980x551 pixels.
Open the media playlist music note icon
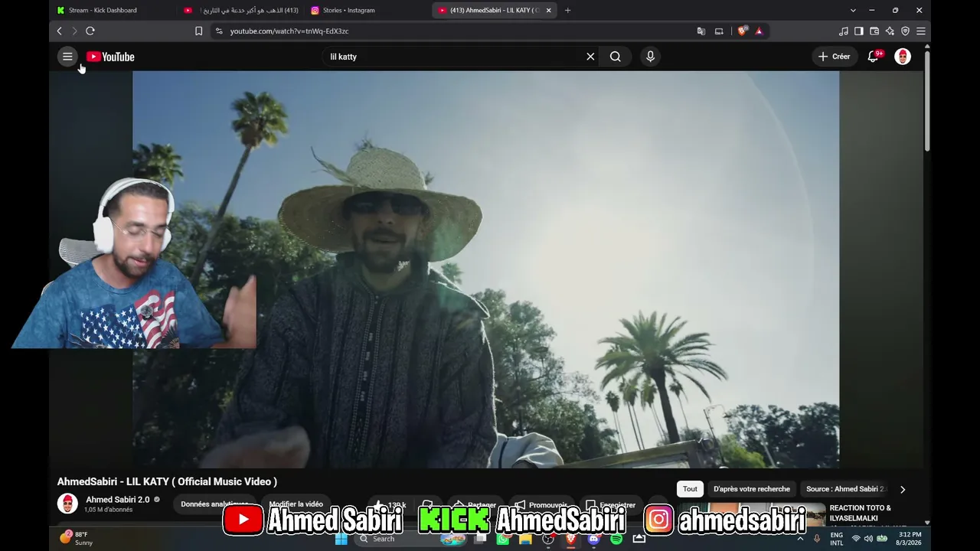844,31
